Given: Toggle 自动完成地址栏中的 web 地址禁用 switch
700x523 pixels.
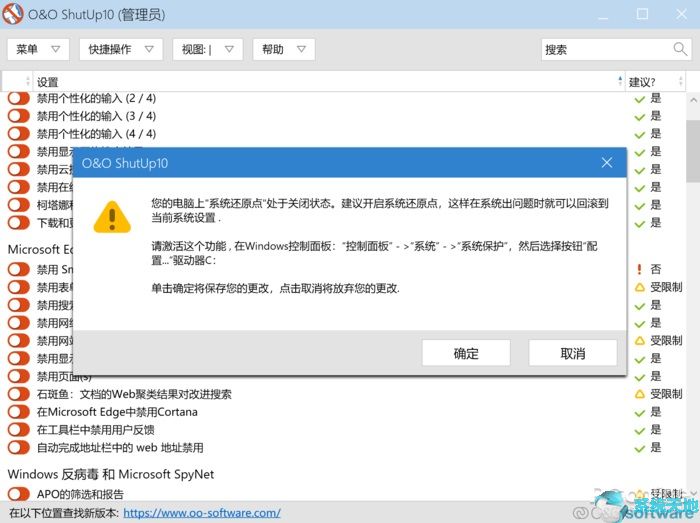Looking at the screenshot, I should click(19, 448).
